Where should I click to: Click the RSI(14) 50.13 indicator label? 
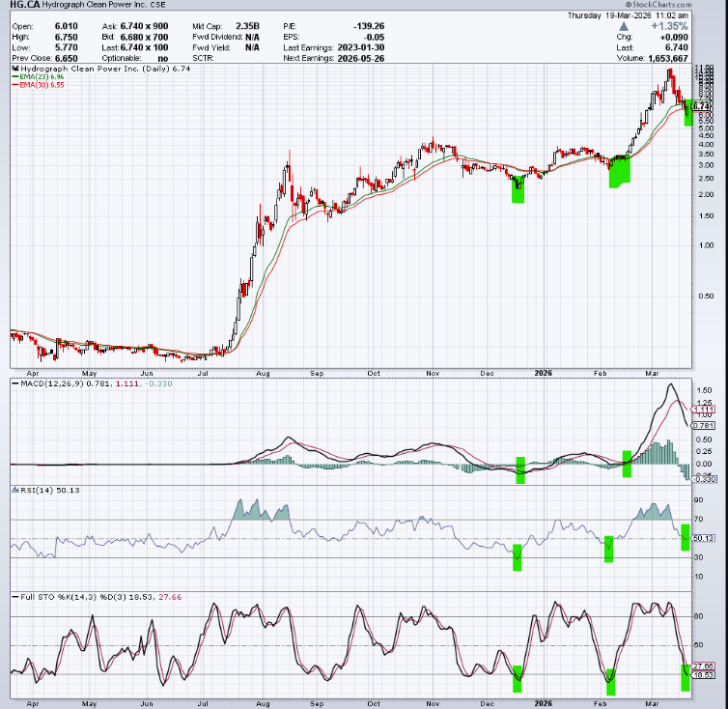click(x=49, y=490)
